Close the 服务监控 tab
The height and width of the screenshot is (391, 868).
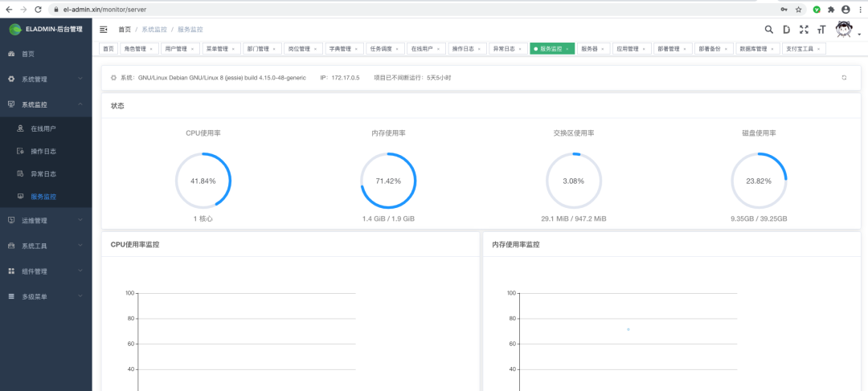[567, 49]
